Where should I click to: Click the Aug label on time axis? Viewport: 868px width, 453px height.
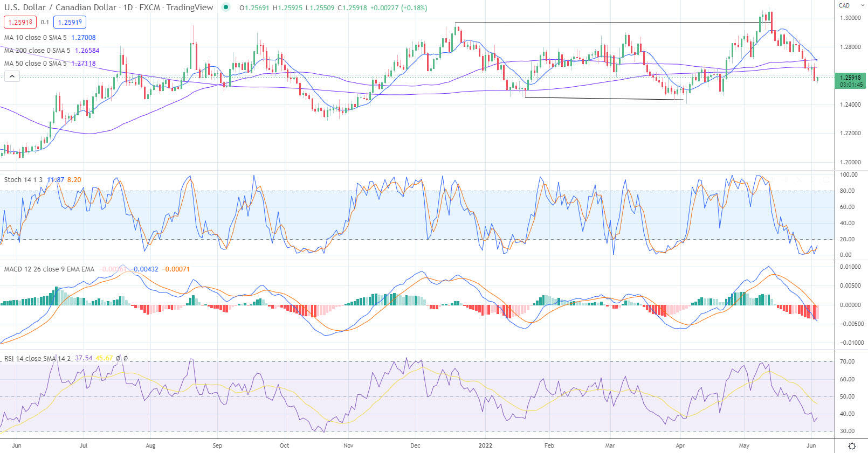pyautogui.click(x=150, y=445)
